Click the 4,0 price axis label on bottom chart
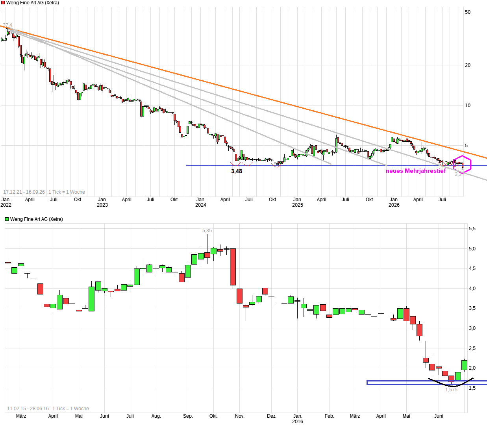 coord(472,289)
